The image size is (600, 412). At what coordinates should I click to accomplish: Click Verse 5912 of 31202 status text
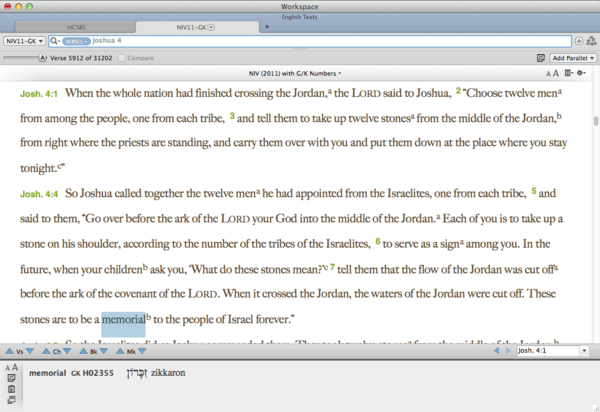[81, 58]
